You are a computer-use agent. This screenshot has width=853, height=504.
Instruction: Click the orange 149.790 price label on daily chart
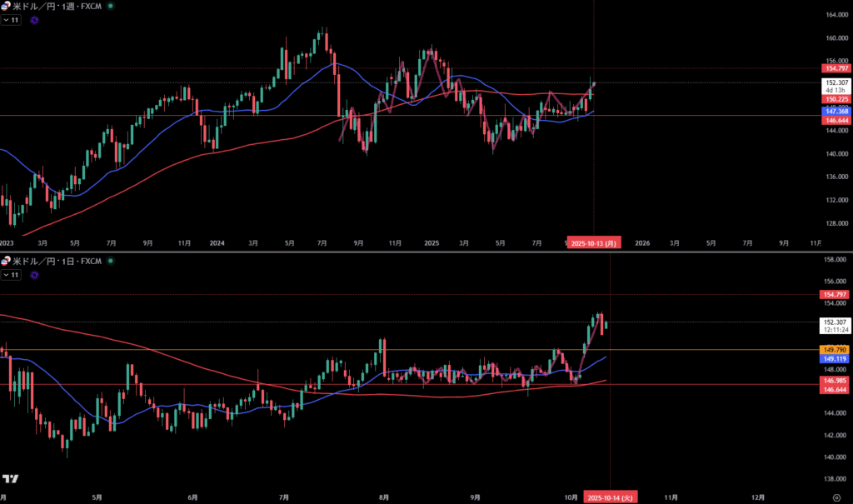point(835,349)
